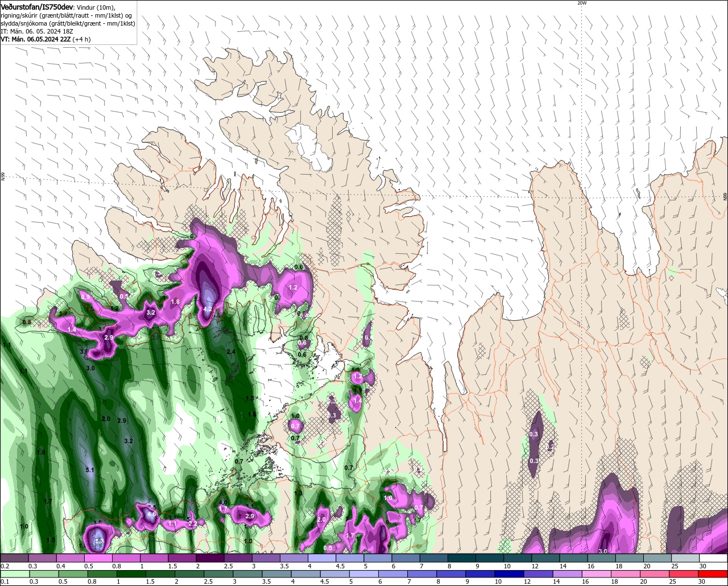Click the dark teal swatch labeled 8 on snow scale
Viewport: 728px width, 586px height.
(462, 558)
